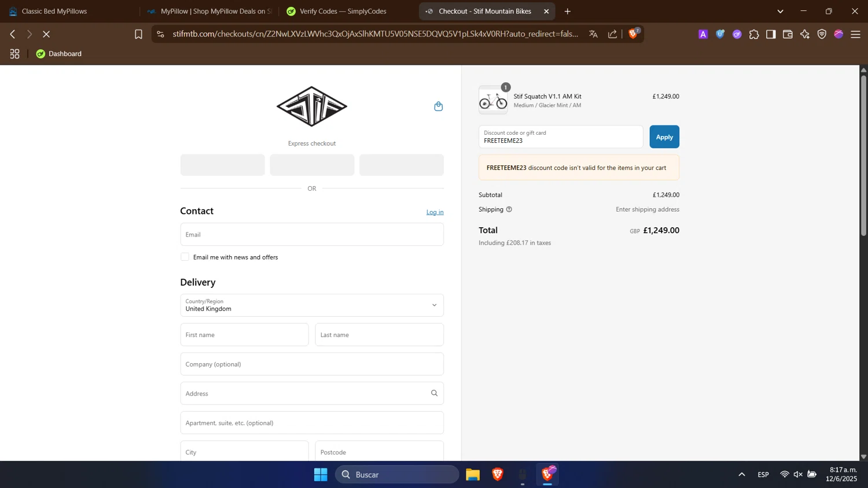Viewport: 868px width, 488px height.
Task: Open a new browser tab
Action: (x=568, y=12)
